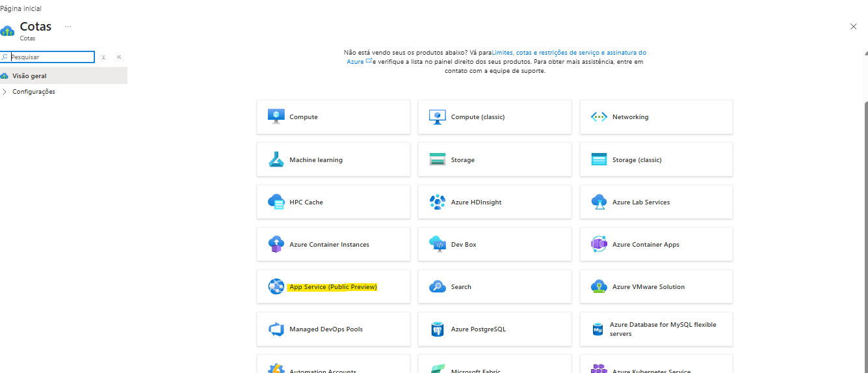Open the Dev Box card label
Viewport: 868px width, 373px height.
click(x=464, y=245)
